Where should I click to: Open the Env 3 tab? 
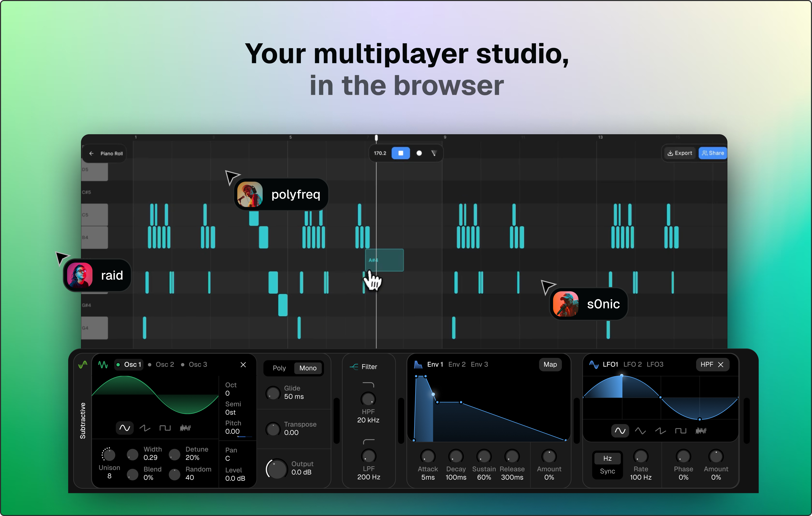click(479, 364)
